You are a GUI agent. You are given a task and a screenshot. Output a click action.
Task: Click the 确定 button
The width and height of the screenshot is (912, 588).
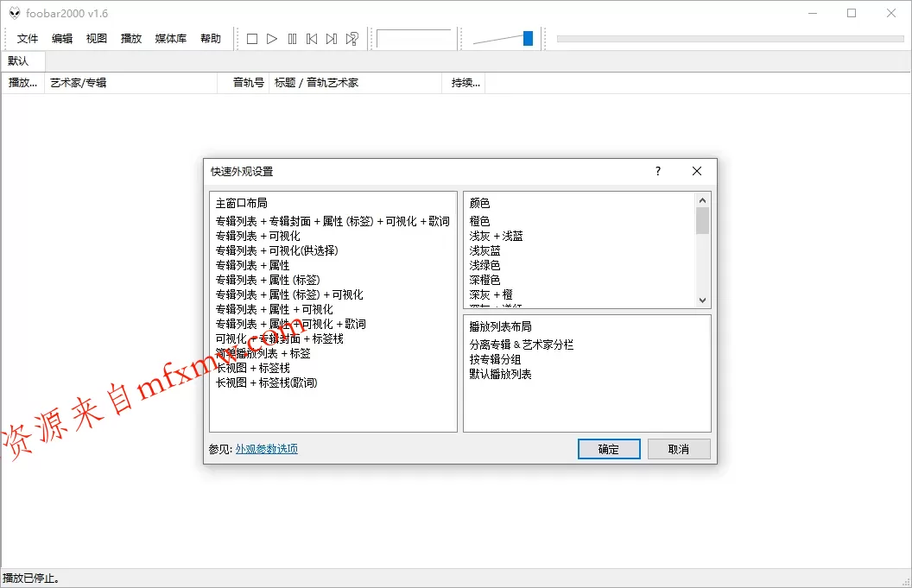tap(609, 449)
